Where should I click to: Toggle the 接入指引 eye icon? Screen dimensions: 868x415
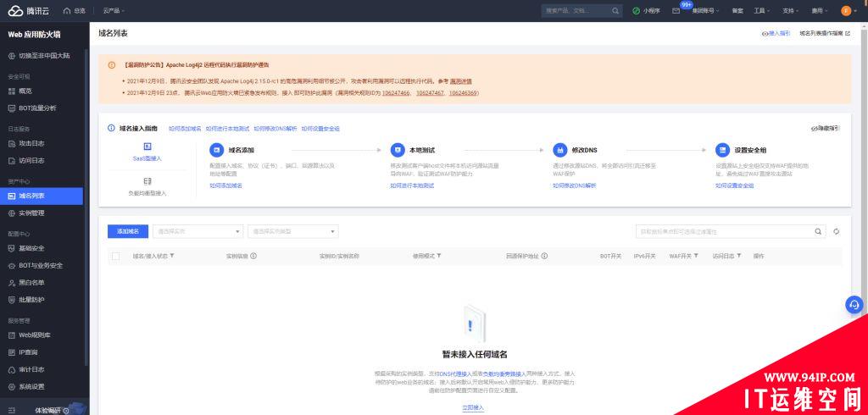(765, 34)
